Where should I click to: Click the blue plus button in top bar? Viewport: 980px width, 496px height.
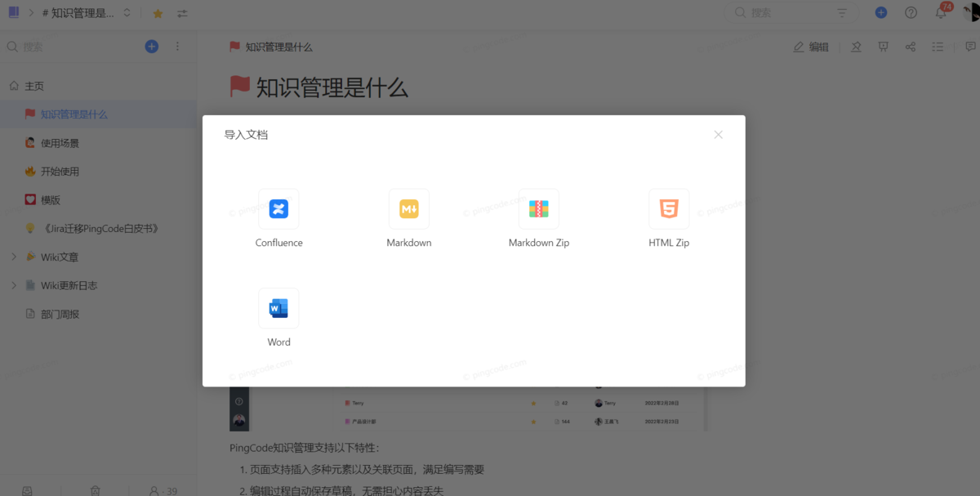coord(881,12)
